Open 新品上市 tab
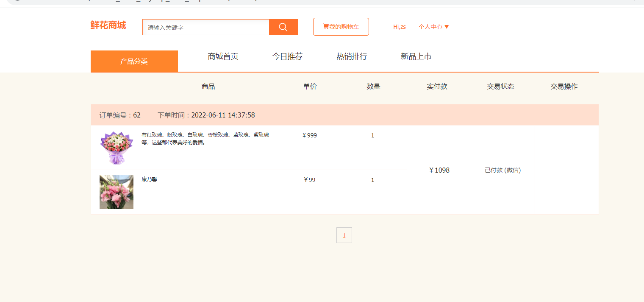644x302 pixels. pos(416,56)
